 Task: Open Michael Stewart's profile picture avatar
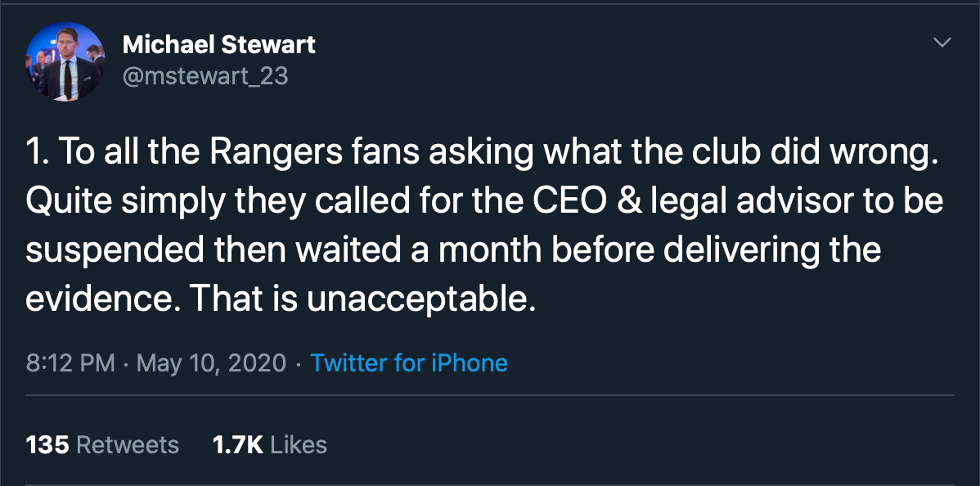[x=65, y=62]
